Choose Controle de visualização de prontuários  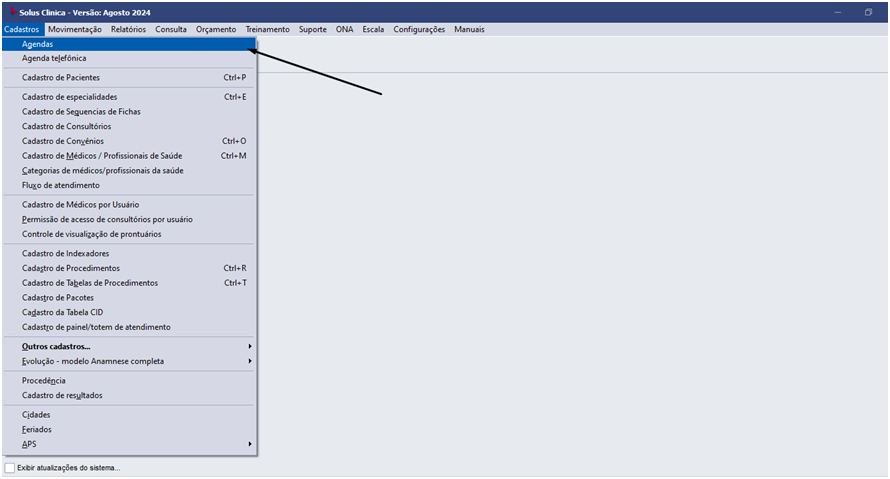pos(129,234)
